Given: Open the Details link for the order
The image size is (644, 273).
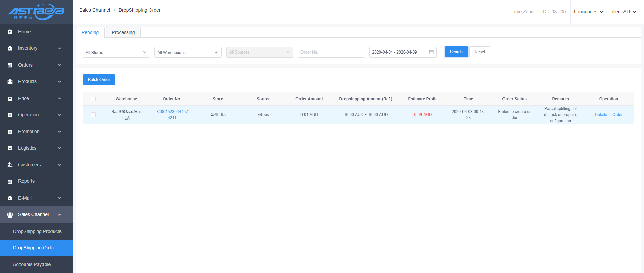Looking at the screenshot, I should [601, 115].
